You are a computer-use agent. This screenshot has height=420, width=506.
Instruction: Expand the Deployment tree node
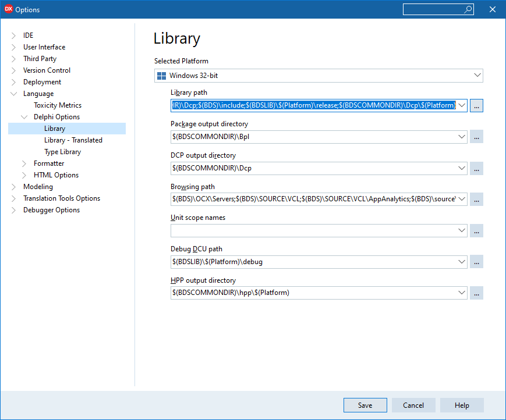[13, 82]
